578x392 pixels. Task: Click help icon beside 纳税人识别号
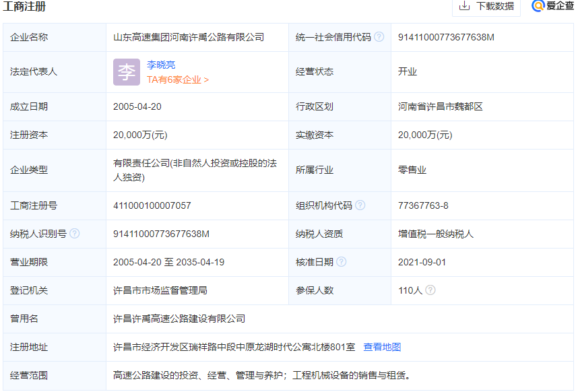75,234
